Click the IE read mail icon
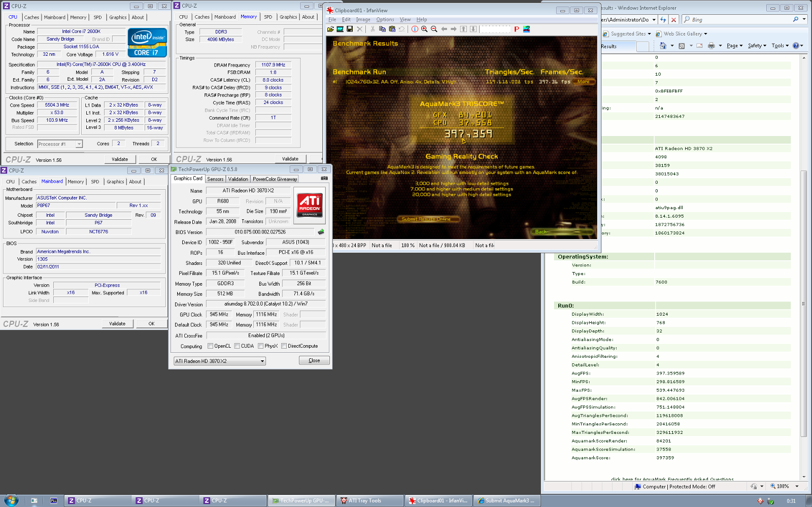 [699, 46]
